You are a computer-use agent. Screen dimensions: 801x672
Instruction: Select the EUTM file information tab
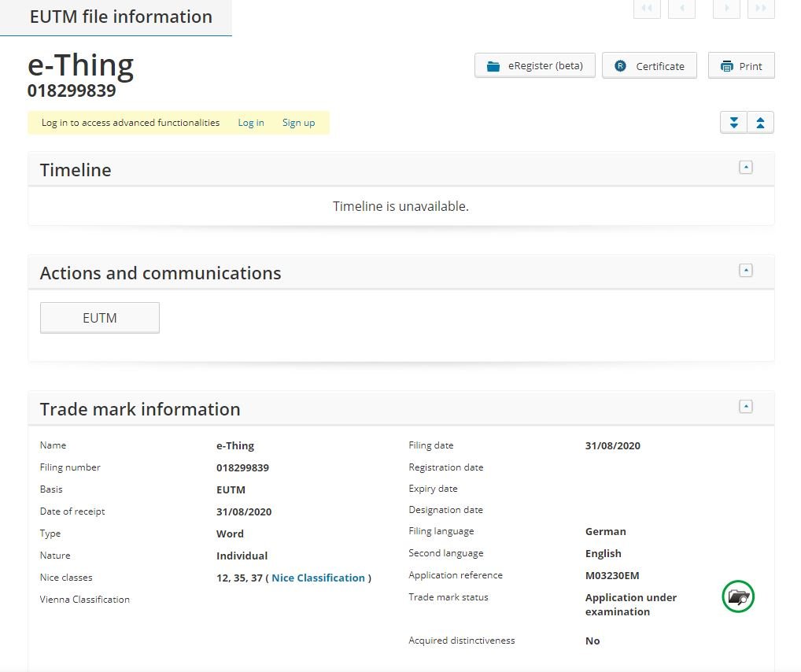click(120, 17)
